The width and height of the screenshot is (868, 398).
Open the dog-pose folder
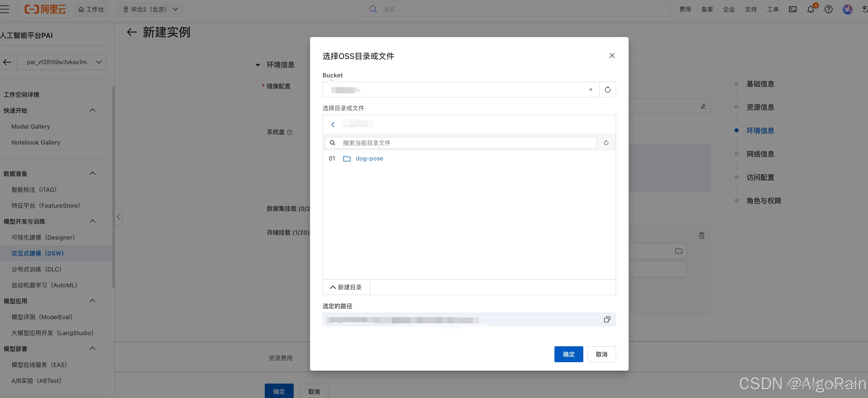369,159
